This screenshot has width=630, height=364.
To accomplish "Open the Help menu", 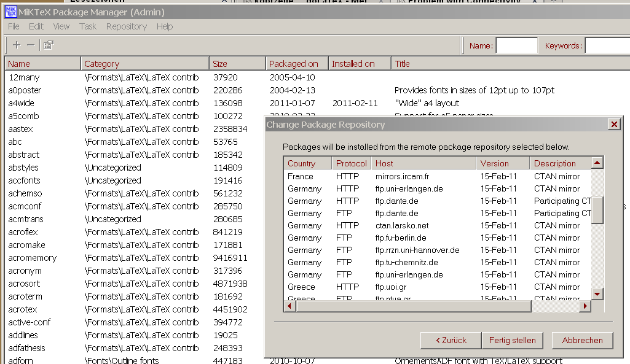I will pyautogui.click(x=165, y=26).
